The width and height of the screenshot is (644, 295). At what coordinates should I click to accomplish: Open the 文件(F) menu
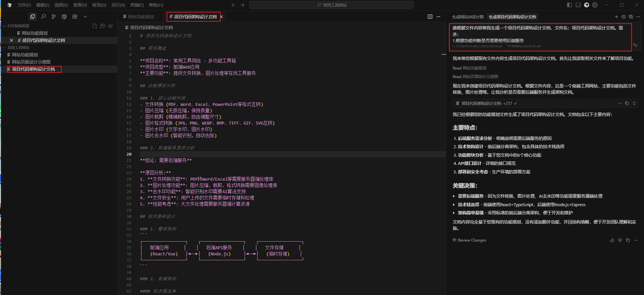click(x=24, y=5)
